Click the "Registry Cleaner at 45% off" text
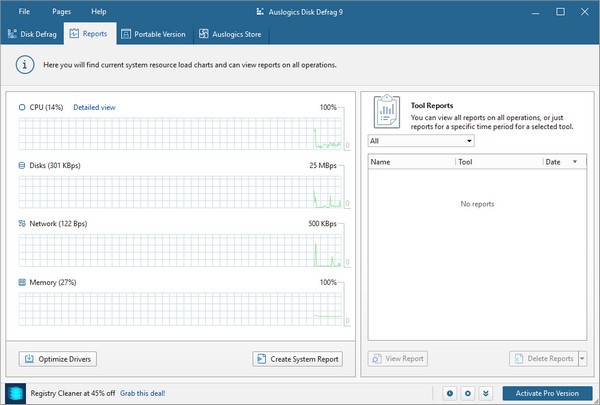This screenshot has height=405, width=600. 73,393
